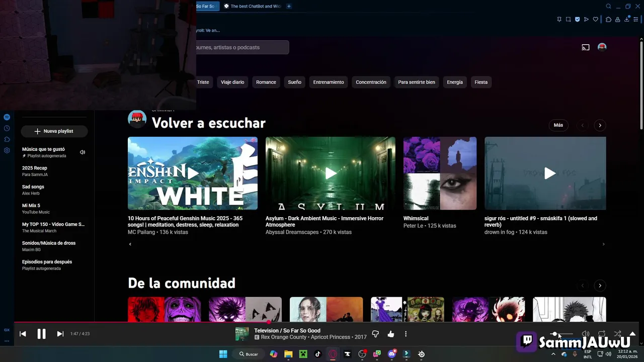Select the Fiesta chip
The image size is (644, 362).
[x=481, y=82]
